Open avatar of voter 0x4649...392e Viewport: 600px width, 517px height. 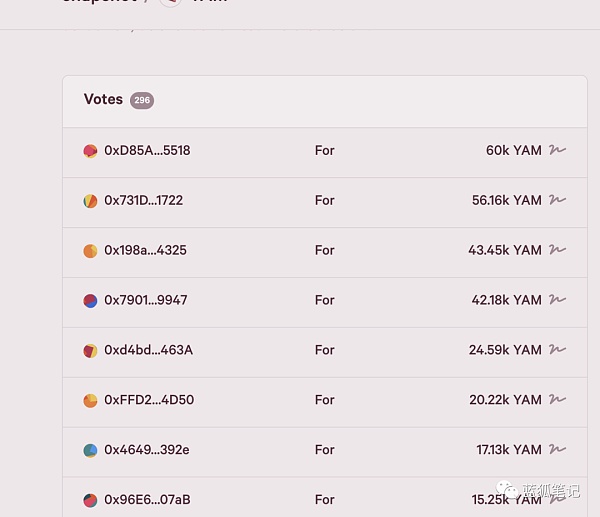[91, 451]
